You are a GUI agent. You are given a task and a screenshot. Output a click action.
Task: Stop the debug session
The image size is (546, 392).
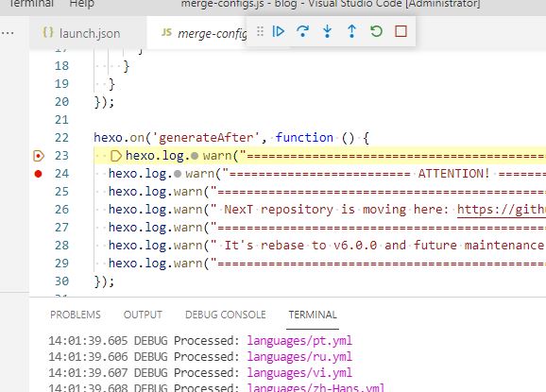(x=401, y=31)
